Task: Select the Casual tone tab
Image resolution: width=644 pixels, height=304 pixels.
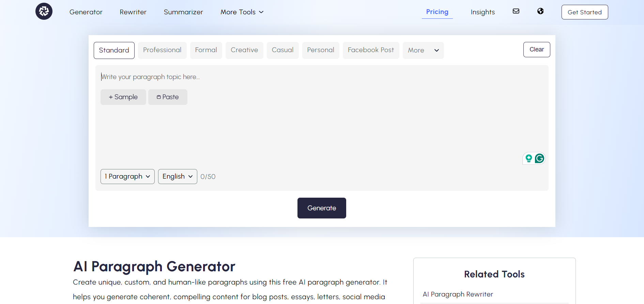Action: (x=282, y=50)
